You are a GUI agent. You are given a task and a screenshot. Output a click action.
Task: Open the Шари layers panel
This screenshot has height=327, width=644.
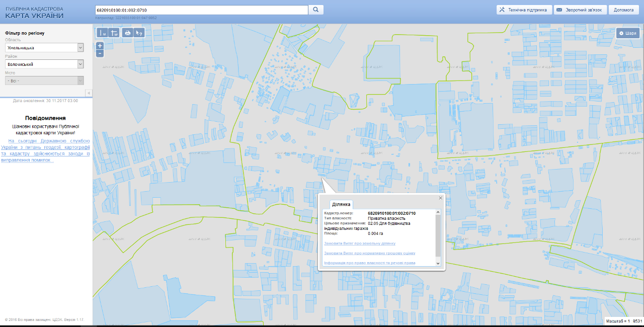click(x=628, y=33)
